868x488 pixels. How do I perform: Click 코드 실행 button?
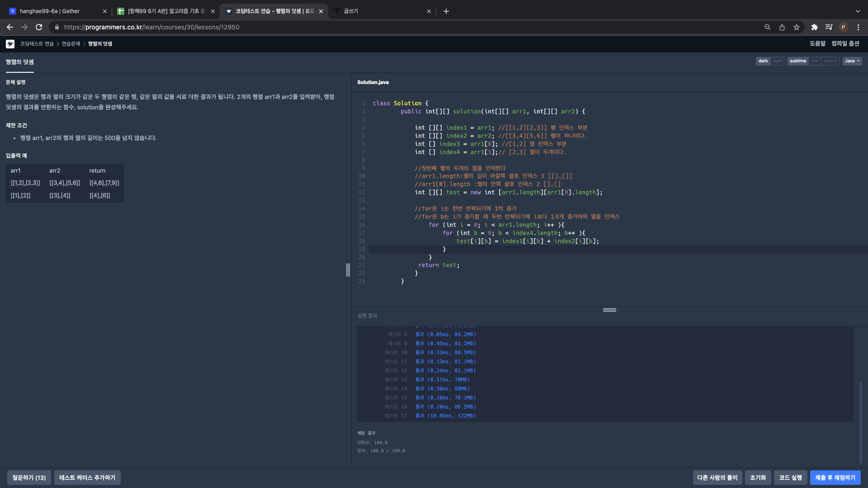pyautogui.click(x=790, y=478)
